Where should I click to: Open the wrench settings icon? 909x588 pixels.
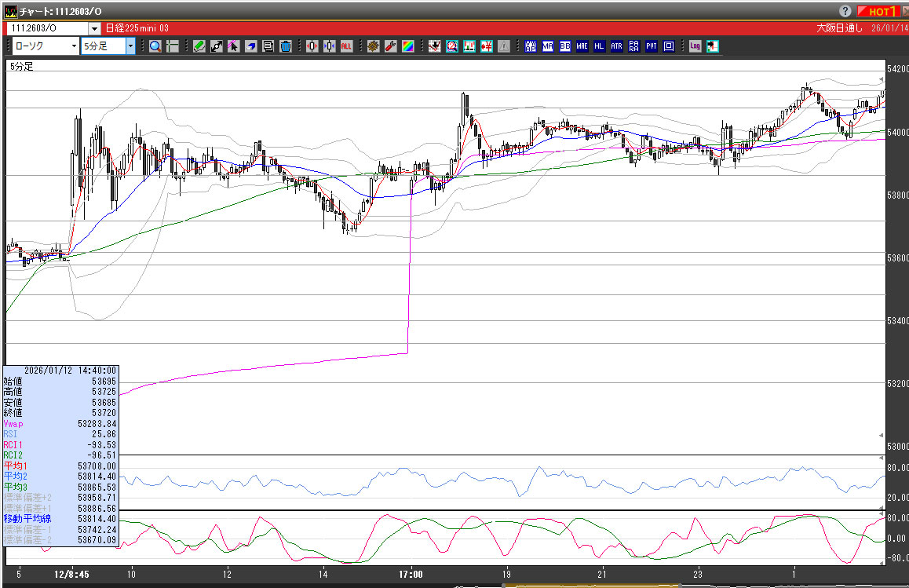pyautogui.click(x=390, y=46)
